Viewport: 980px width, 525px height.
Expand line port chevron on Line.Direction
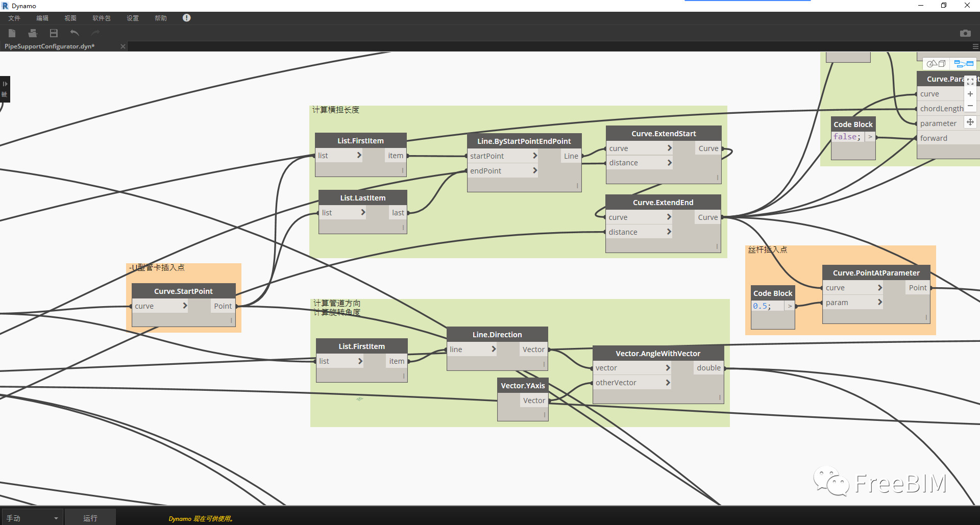(494, 349)
